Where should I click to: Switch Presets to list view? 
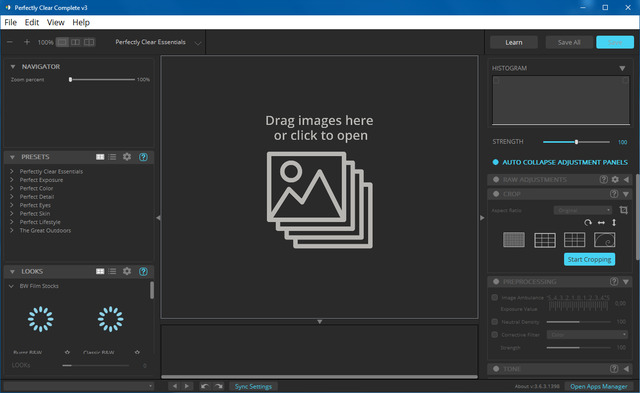pyautogui.click(x=112, y=157)
